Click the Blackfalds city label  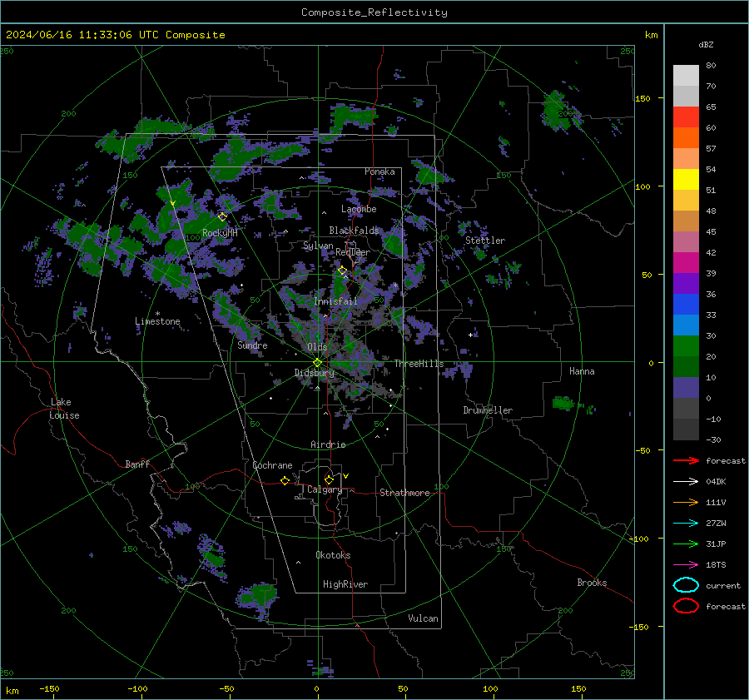coord(354,231)
